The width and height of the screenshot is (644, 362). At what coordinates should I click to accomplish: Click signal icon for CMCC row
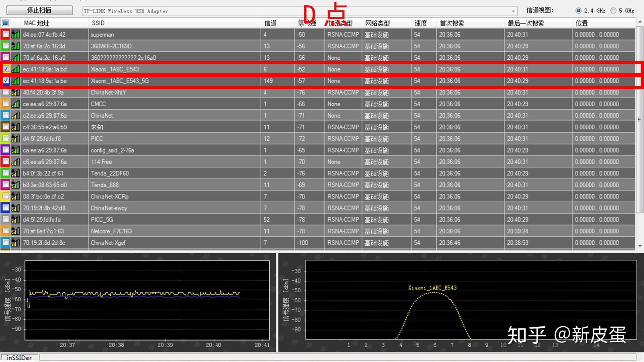click(x=15, y=104)
